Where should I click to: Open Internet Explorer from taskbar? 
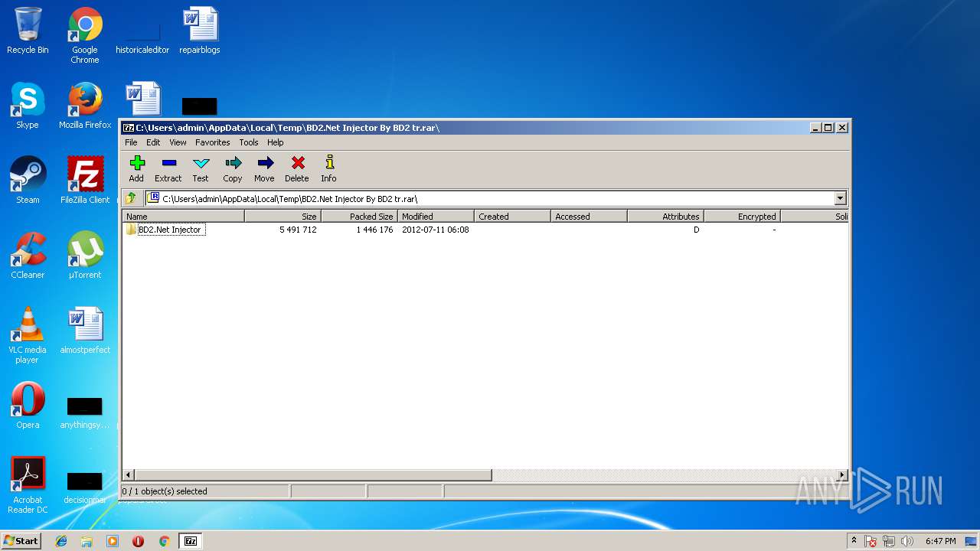click(x=61, y=541)
